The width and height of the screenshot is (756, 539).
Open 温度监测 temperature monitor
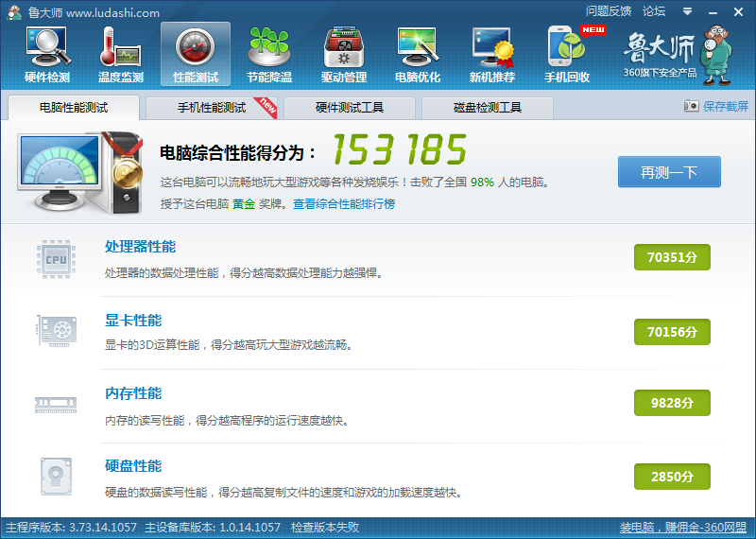121,55
